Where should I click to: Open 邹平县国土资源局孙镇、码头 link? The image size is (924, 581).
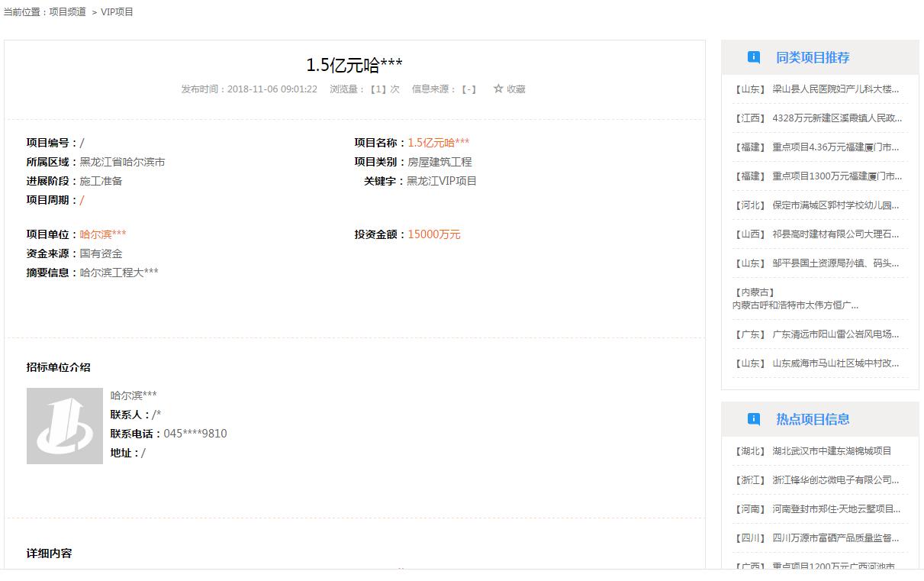[x=835, y=263]
